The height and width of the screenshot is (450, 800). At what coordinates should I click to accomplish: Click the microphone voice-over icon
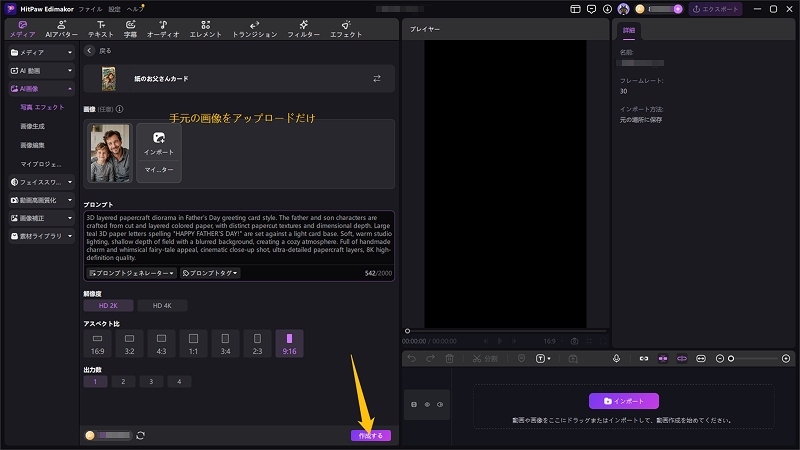point(616,359)
